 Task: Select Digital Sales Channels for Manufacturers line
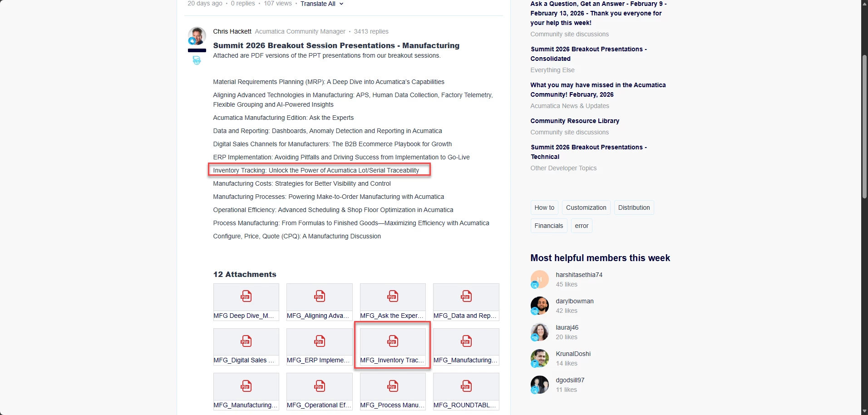[332, 144]
